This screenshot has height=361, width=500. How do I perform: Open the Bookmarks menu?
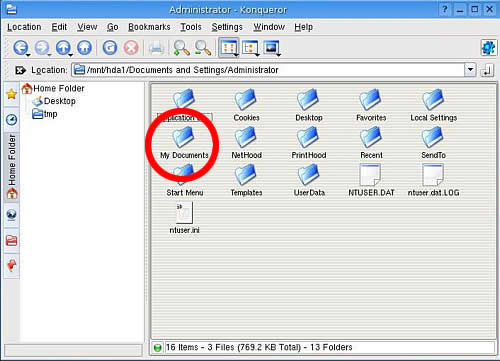click(149, 27)
